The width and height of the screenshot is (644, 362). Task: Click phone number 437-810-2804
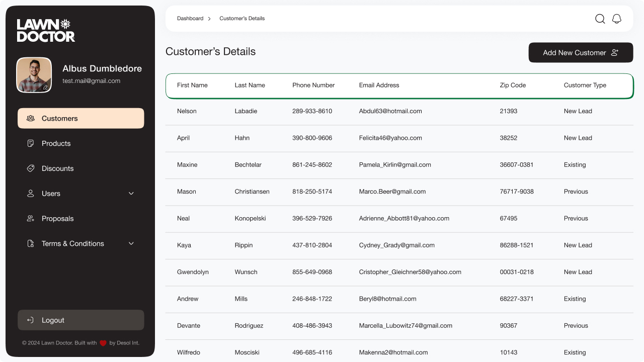(x=312, y=245)
